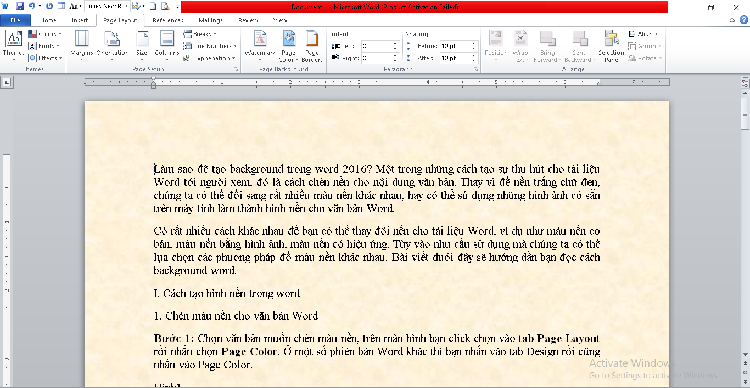Click the Spacing Before value field
Viewport: 750px width, 388px height.
(455, 46)
